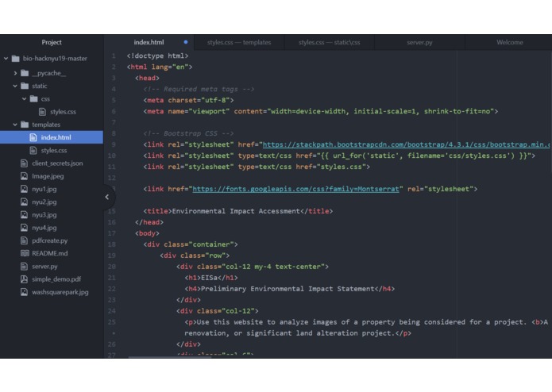Switch to the Welcome tab

509,43
